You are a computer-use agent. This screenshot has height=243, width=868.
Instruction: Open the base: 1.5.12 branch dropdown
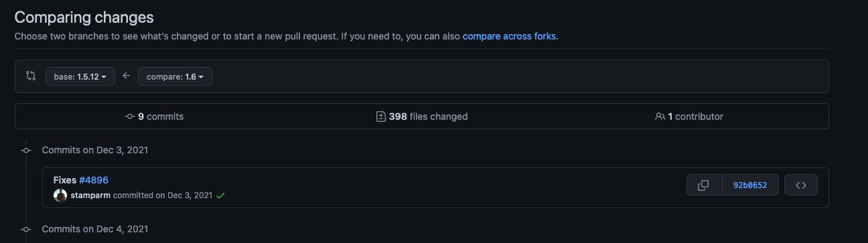coord(80,76)
